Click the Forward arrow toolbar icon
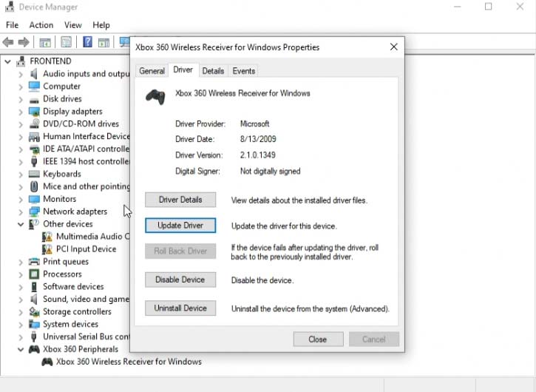536x392 pixels. click(23, 42)
